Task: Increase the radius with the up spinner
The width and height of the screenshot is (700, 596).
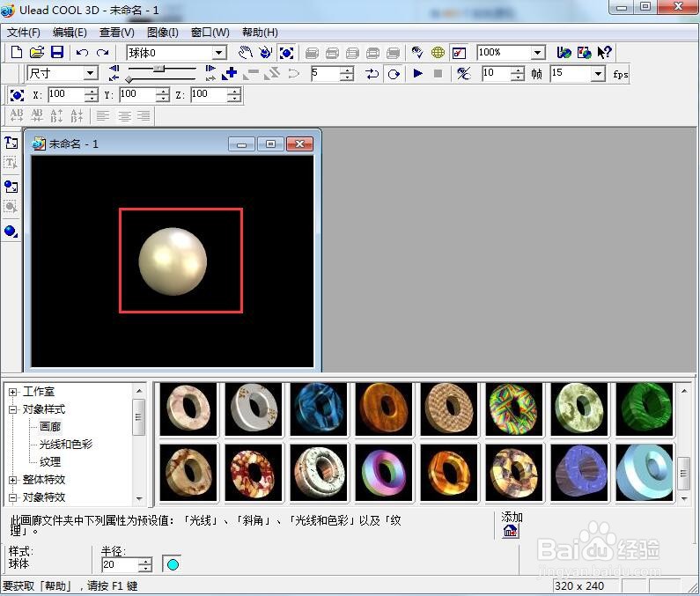Action: click(145, 561)
